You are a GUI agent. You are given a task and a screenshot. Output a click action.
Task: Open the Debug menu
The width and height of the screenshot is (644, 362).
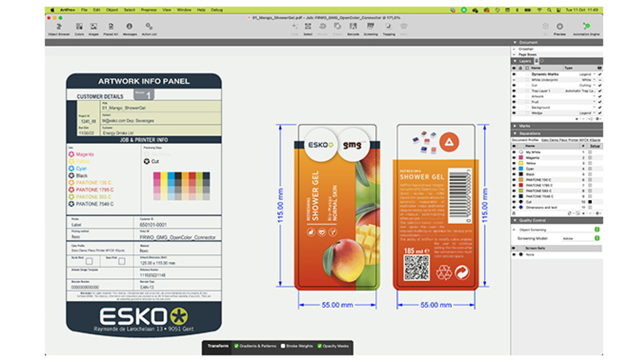[x=217, y=10]
